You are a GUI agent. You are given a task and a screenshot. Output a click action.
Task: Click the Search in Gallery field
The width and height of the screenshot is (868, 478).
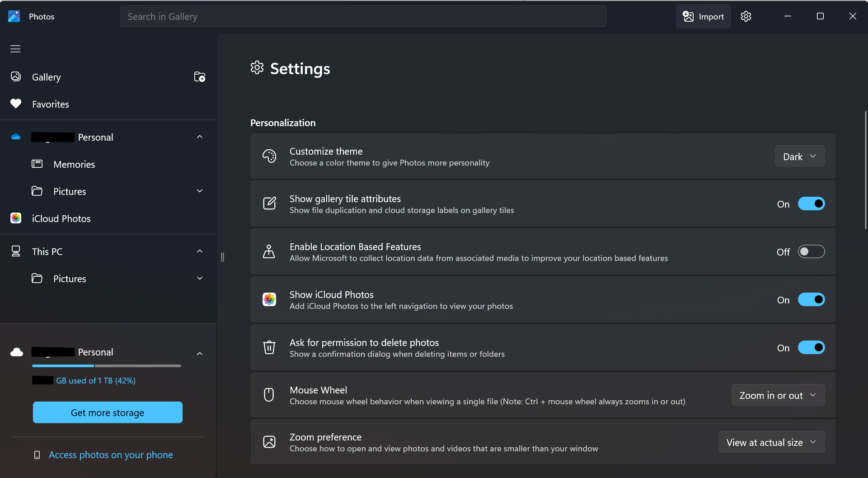363,16
